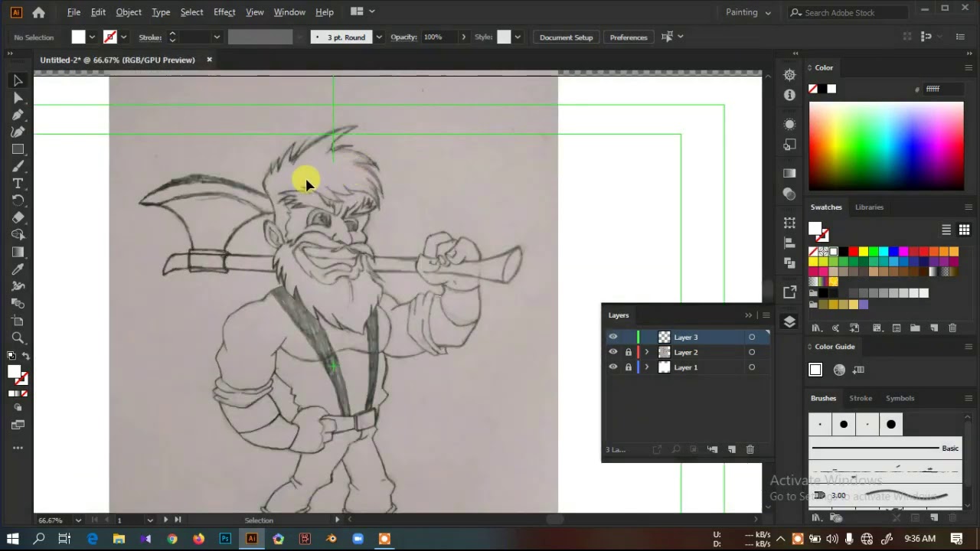Close the Untitled-2 document tab

pyautogui.click(x=209, y=60)
